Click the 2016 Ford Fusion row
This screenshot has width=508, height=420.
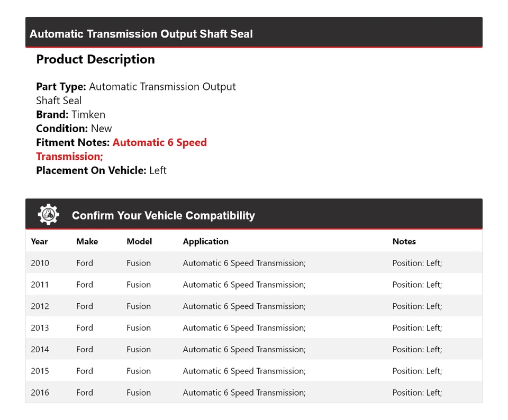[x=253, y=392]
